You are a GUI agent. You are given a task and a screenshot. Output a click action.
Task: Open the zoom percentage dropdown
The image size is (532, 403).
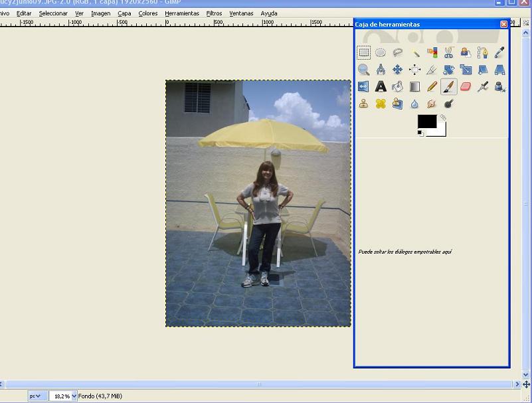coord(74,396)
